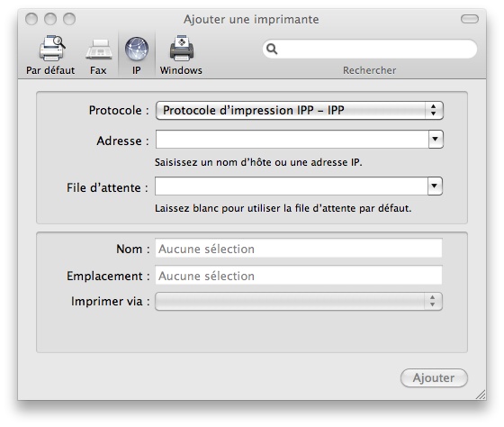The image size is (504, 427).
Task: Expand the Adresse combo box arrow
Action: (436, 140)
